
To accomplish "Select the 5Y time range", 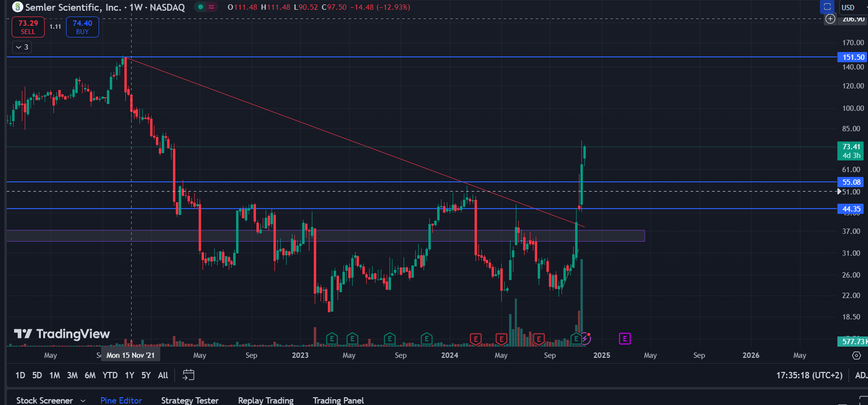I will click(x=146, y=375).
